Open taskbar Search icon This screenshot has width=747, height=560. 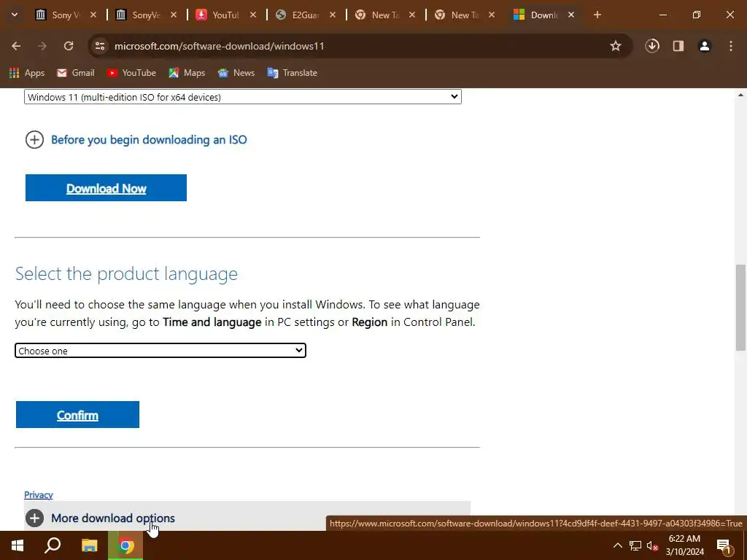point(53,545)
